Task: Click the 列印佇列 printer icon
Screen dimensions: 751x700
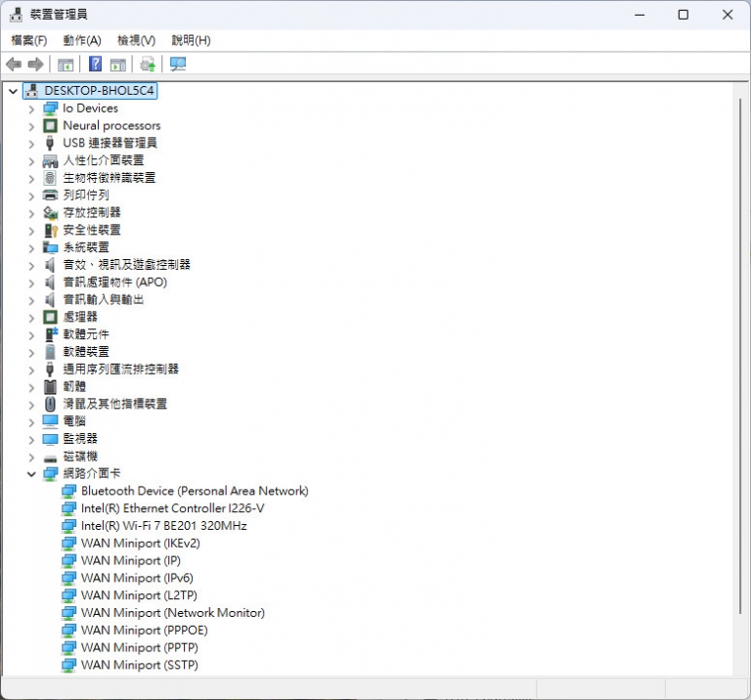Action: point(50,196)
